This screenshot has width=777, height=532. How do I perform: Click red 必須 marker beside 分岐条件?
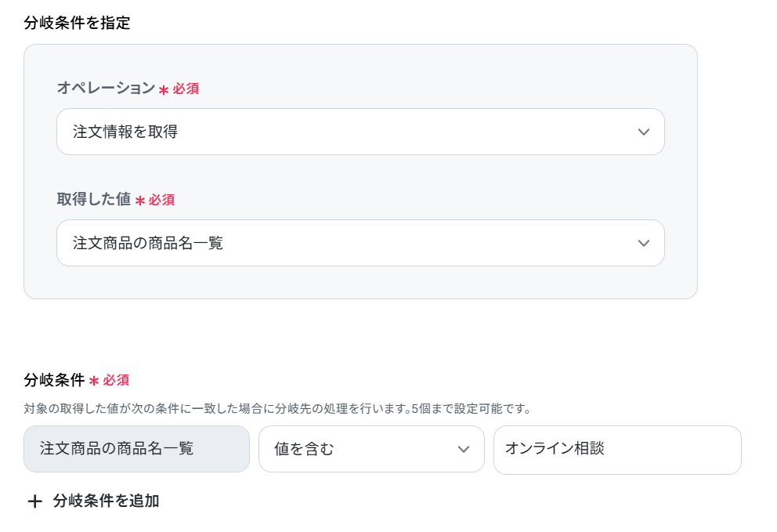click(x=116, y=380)
